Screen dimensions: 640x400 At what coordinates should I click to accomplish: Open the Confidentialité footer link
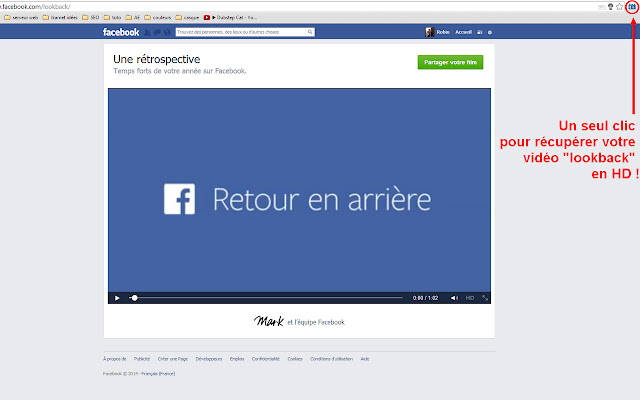click(x=266, y=359)
